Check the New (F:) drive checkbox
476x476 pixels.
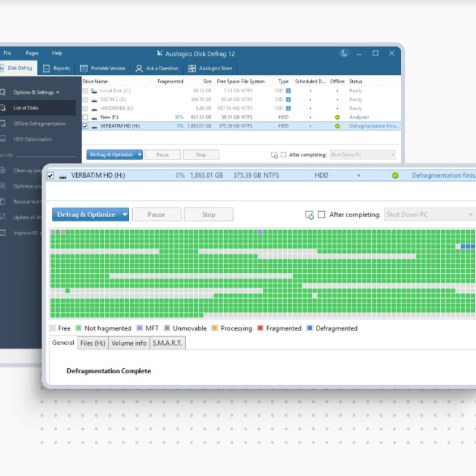coord(85,117)
